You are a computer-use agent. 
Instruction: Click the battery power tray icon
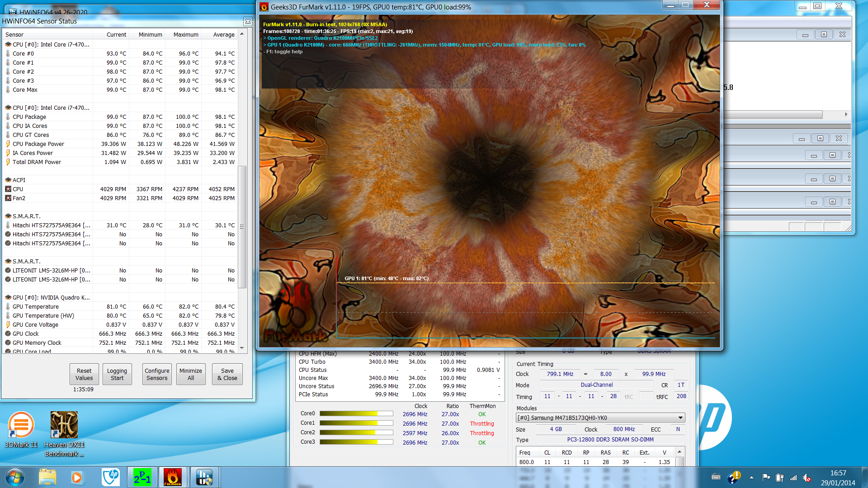779,478
